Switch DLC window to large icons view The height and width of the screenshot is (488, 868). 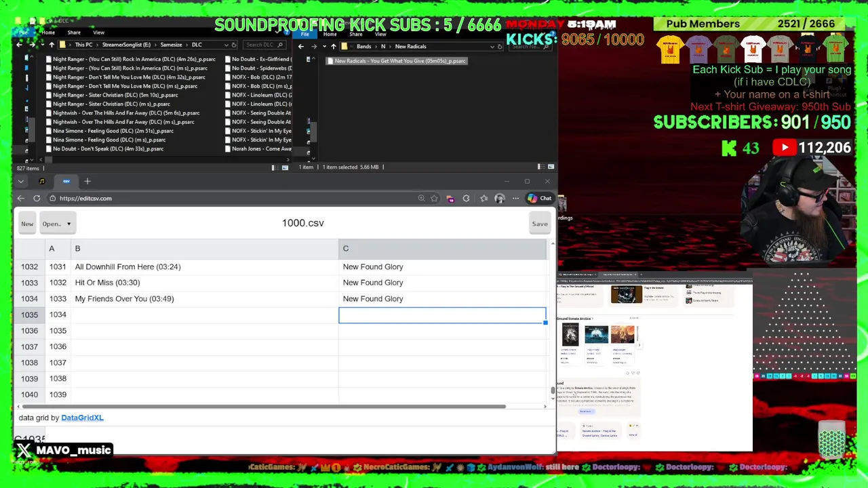[285, 167]
